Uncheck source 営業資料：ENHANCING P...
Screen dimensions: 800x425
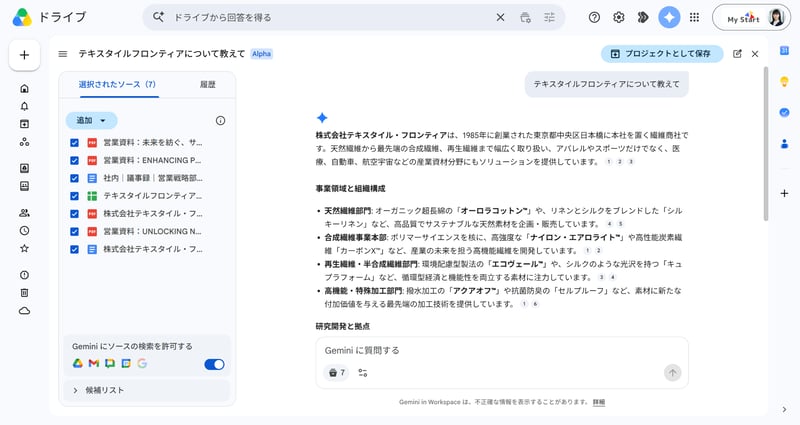(74, 160)
